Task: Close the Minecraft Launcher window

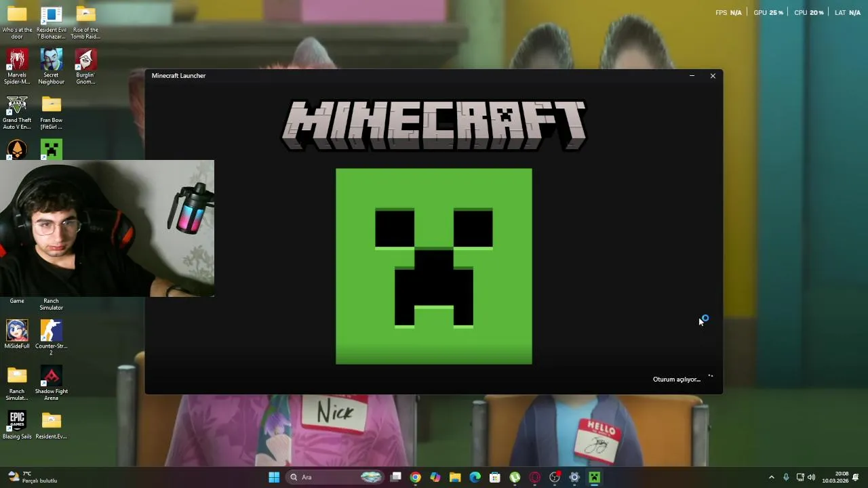Action: coord(713,76)
